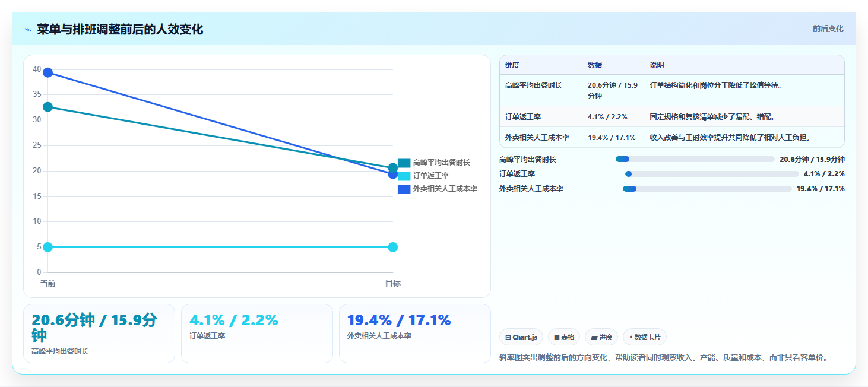Toggle the 高峰平均出餐时长 legend color box

404,163
